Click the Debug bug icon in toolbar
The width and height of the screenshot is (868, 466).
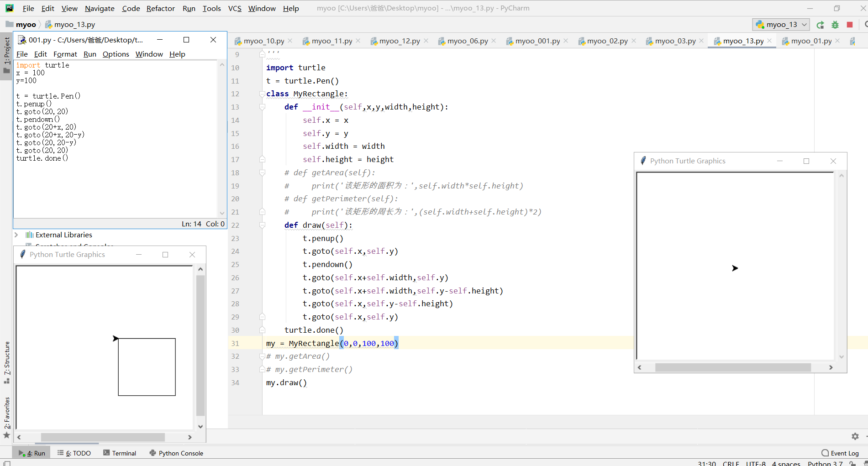click(x=835, y=25)
